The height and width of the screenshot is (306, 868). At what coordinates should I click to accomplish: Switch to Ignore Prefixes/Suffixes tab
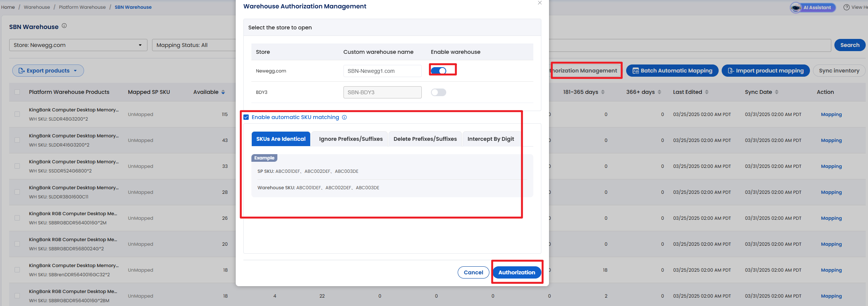351,139
